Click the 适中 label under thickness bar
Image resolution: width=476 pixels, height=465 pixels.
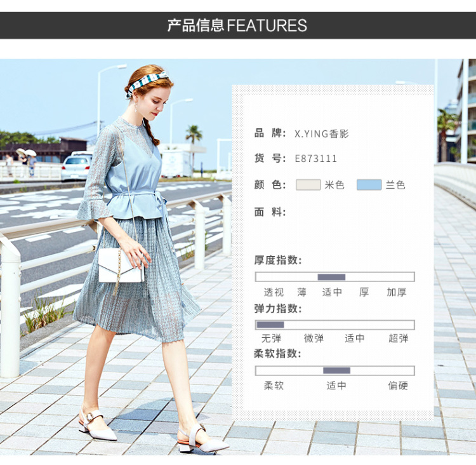[x=332, y=292]
